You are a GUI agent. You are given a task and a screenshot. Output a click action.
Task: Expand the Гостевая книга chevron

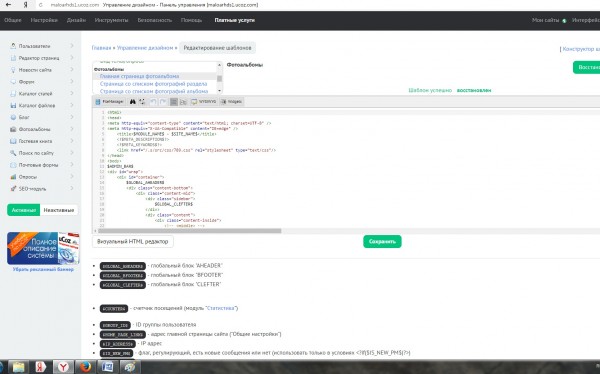tap(72, 141)
